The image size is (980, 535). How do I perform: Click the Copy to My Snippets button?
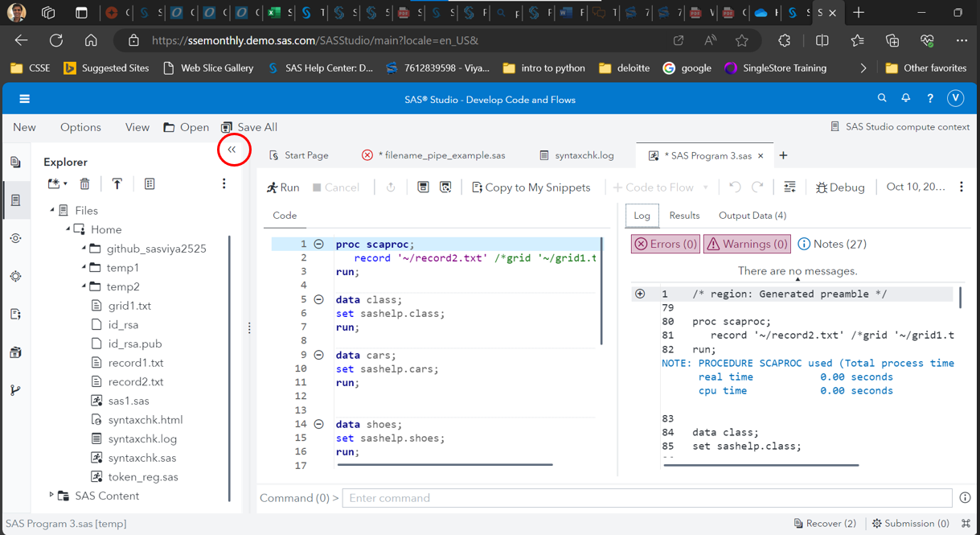pyautogui.click(x=531, y=187)
